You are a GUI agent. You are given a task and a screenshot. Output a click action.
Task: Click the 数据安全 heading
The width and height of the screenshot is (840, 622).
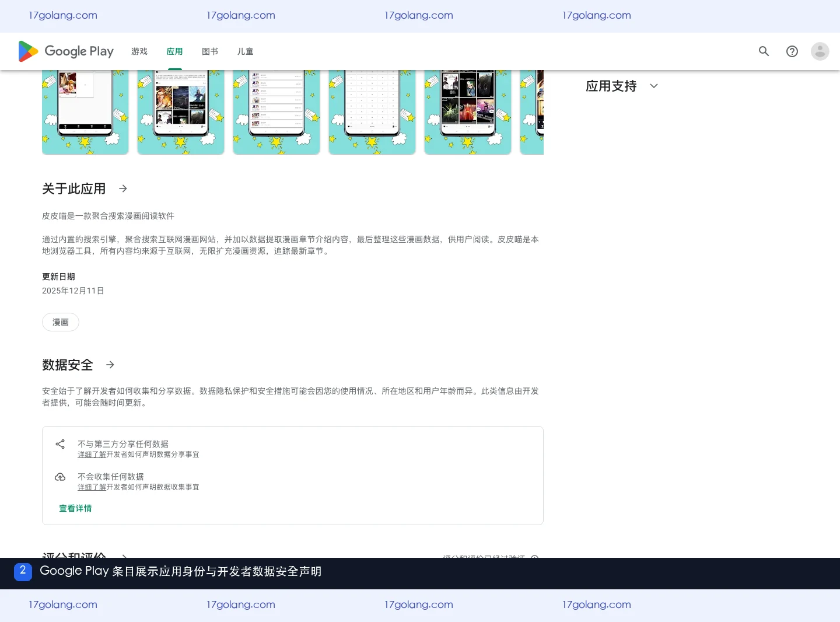68,365
